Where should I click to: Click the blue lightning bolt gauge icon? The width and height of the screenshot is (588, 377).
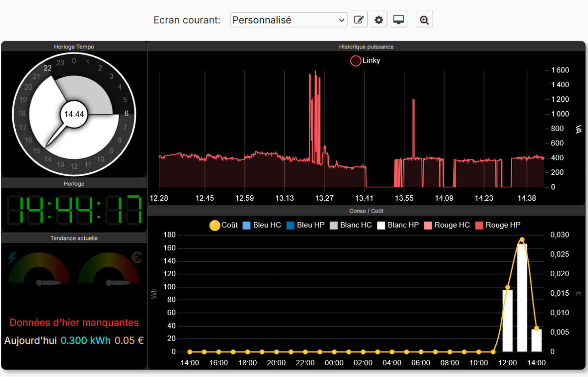[12, 258]
